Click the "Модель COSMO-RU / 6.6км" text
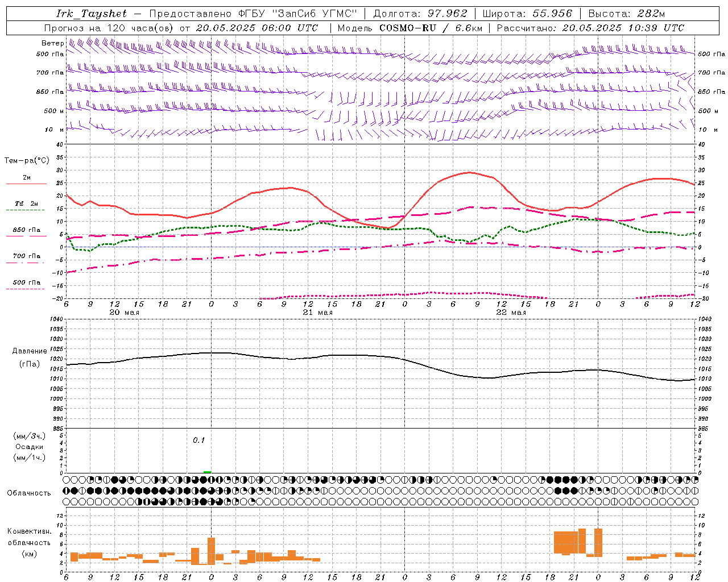This screenshot has height=582, width=728. pos(410,28)
